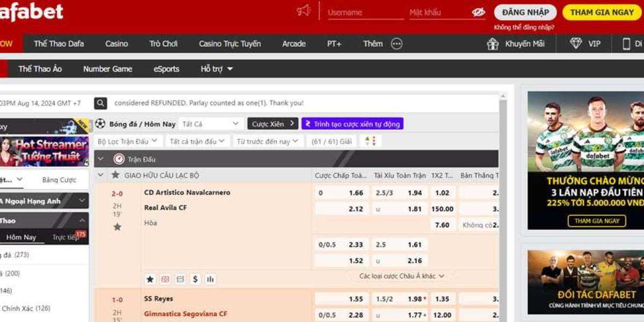Screen dimensions: 644x322
Task: Open the Thể Thao Ảo submenu
Action: (40, 69)
